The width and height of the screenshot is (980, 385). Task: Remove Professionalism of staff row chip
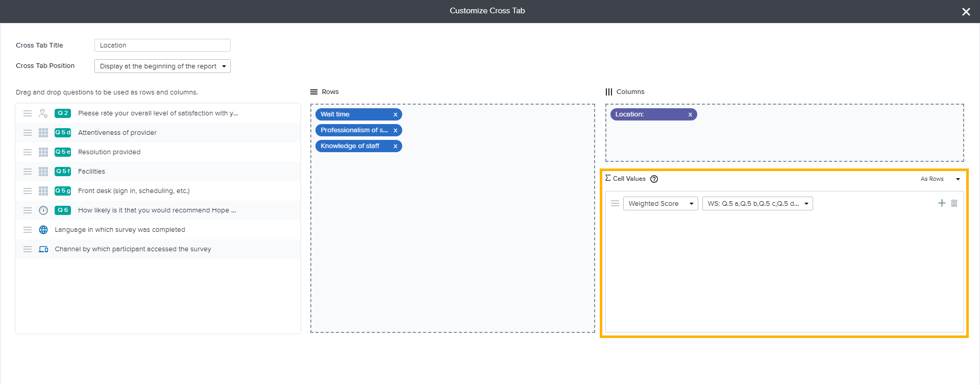pyautogui.click(x=395, y=131)
